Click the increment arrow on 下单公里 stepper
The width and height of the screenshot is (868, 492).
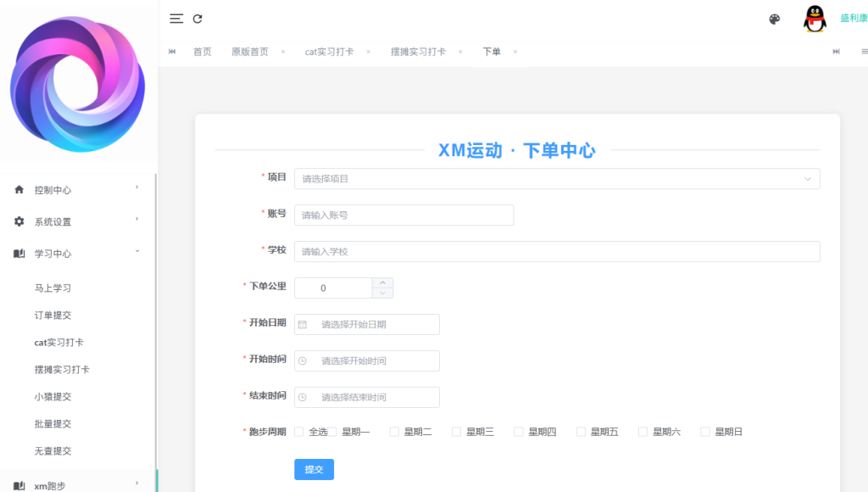382,282
